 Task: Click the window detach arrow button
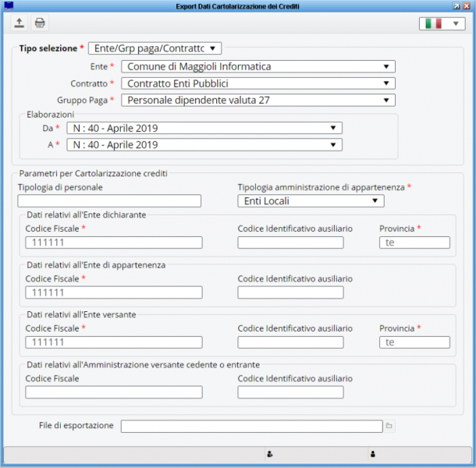point(456,6)
